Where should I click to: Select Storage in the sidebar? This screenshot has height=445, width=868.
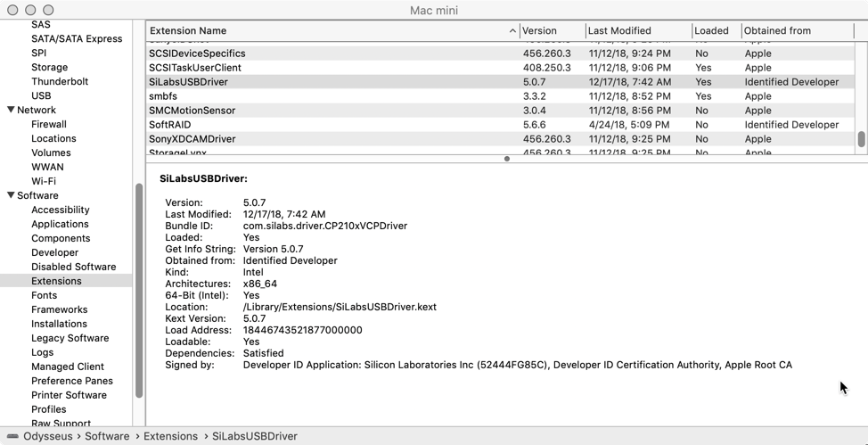tap(49, 67)
